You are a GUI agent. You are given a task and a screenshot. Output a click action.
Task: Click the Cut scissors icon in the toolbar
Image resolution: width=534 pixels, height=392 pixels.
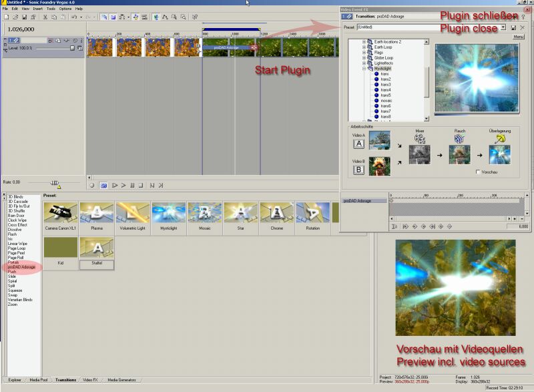coord(45,17)
